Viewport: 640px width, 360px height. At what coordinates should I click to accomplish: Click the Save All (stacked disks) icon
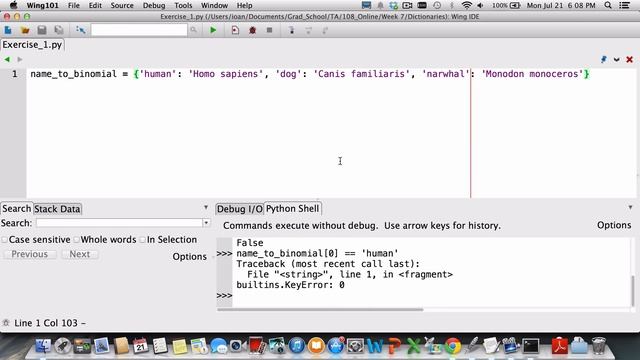(59, 30)
